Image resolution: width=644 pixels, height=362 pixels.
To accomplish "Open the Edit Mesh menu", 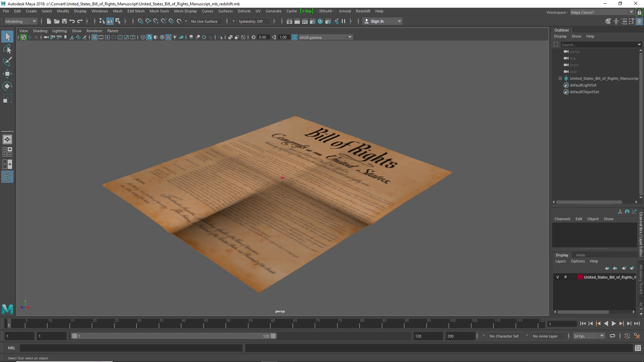I will tap(136, 11).
